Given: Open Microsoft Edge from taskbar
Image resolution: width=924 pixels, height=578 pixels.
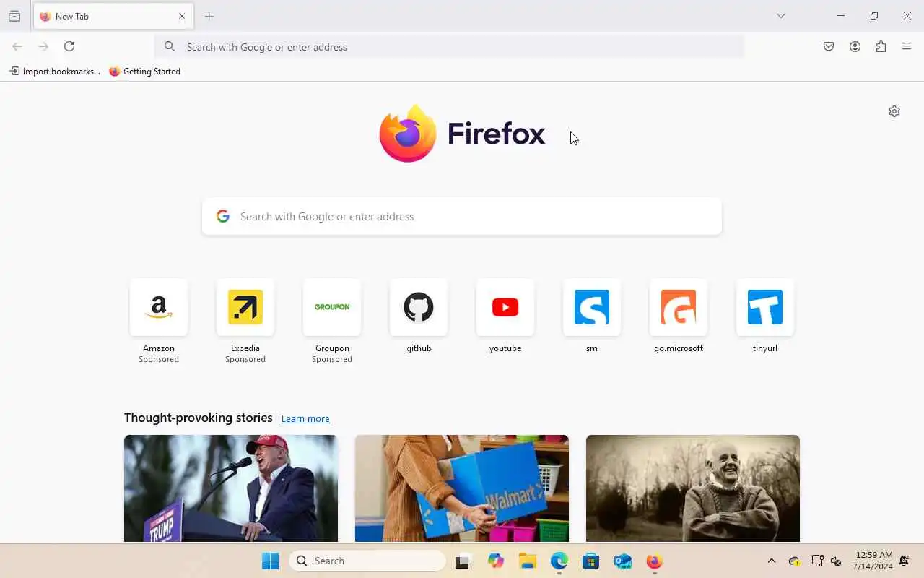Looking at the screenshot, I should click(559, 561).
